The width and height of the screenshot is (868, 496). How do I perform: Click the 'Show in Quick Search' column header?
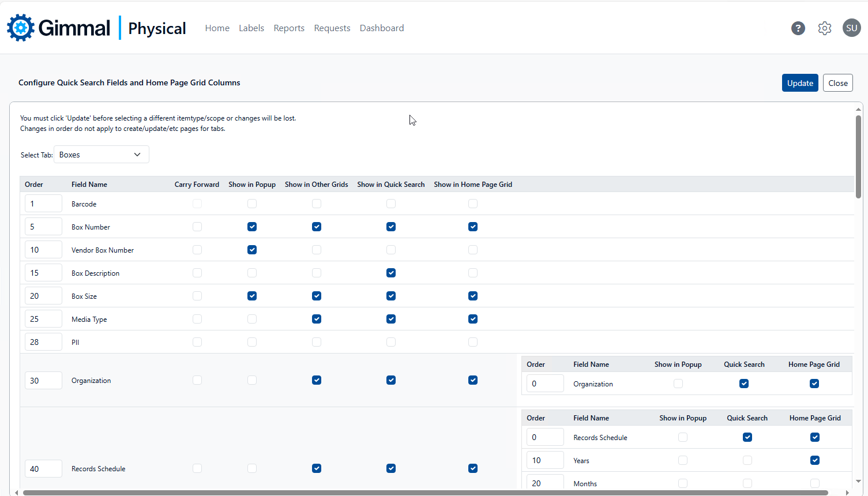391,185
